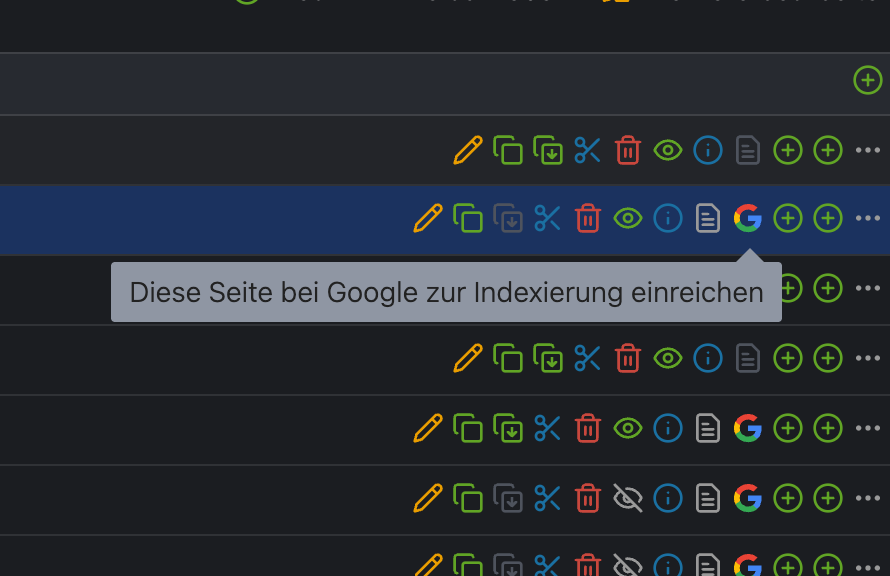Click the tooltip "Diese Seite bei Google zur Indexierung einreichen"
The height and width of the screenshot is (576, 890).
pos(446,292)
